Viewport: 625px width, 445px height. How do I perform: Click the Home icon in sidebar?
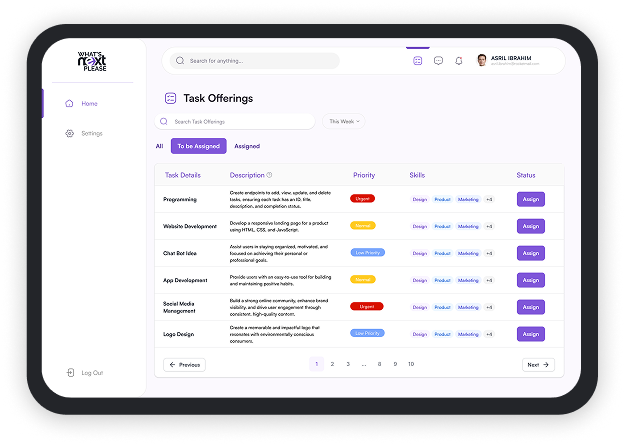(x=69, y=103)
